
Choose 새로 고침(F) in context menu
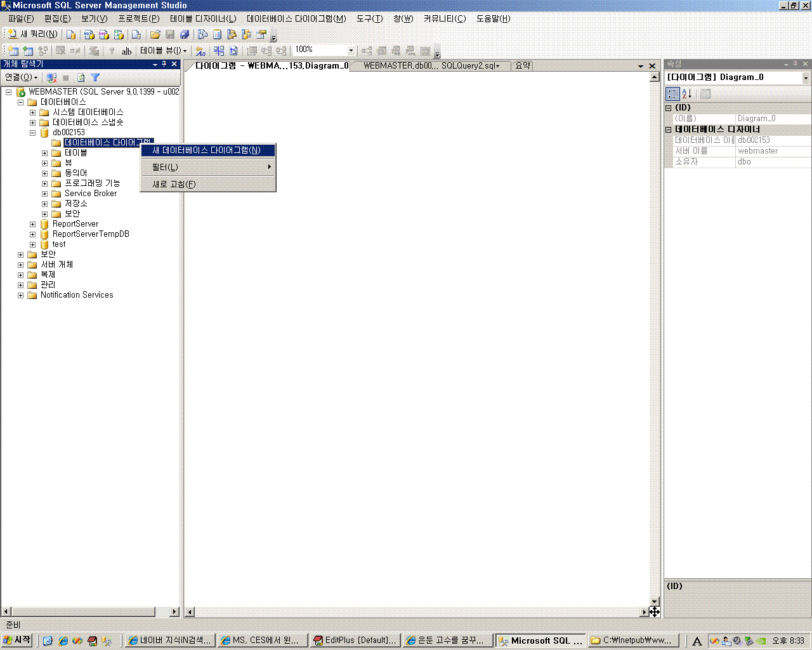point(208,184)
